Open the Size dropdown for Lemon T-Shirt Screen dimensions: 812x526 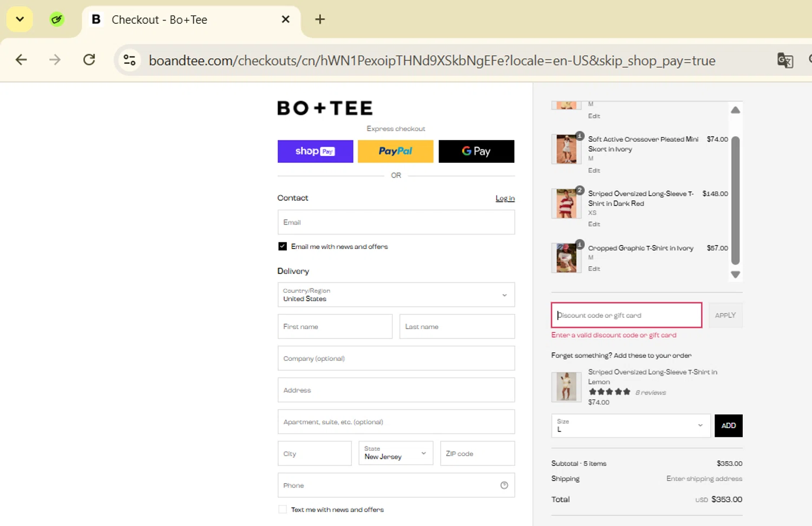pyautogui.click(x=630, y=425)
